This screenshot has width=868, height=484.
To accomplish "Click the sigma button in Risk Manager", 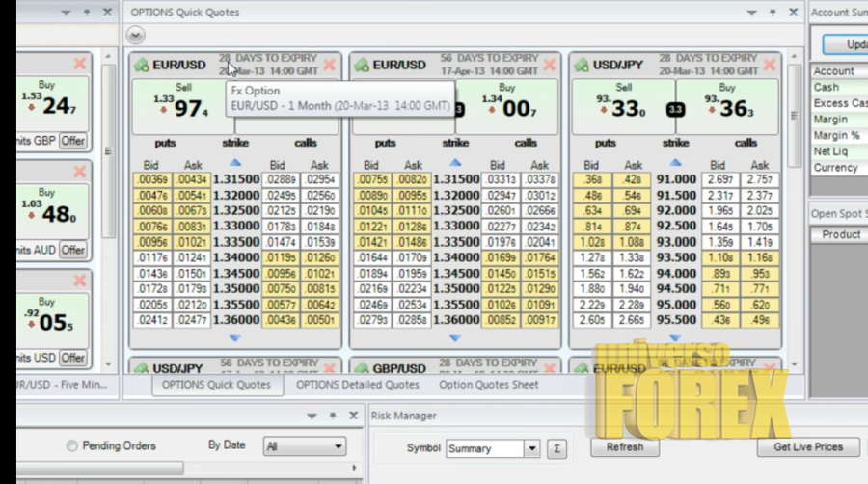I will (556, 448).
